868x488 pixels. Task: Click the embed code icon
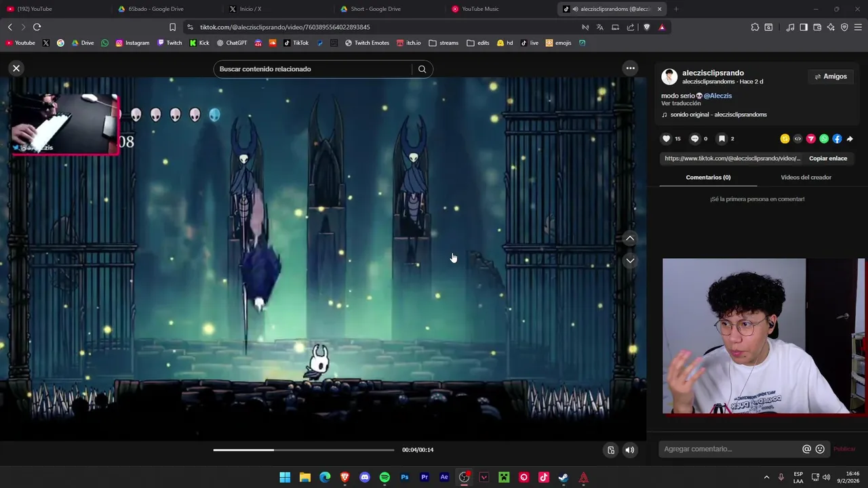[x=797, y=139]
